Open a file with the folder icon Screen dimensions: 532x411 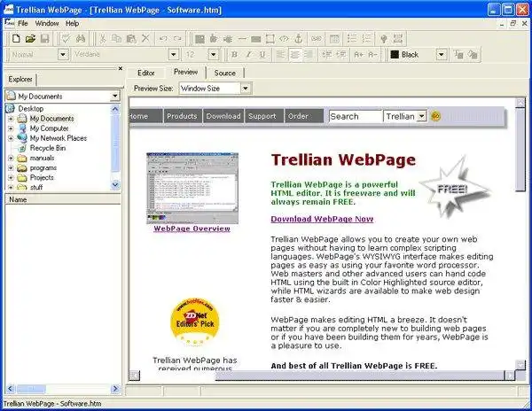pos(30,39)
